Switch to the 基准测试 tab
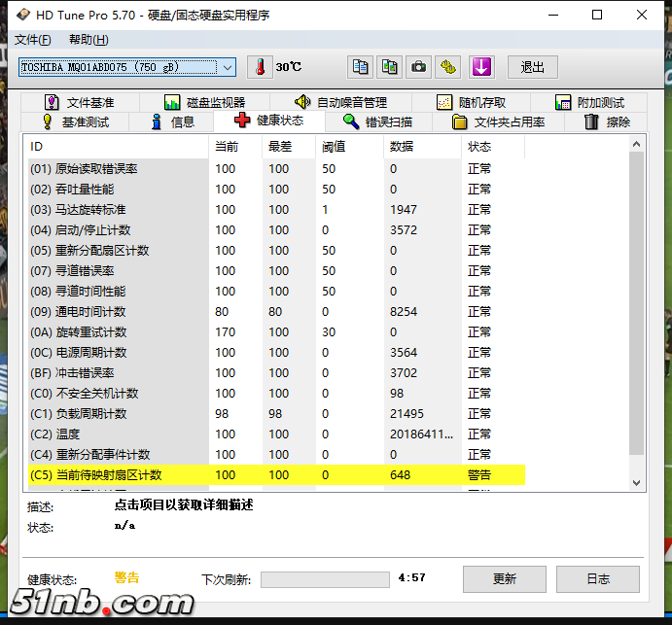This screenshot has height=625, width=672. 76,122
